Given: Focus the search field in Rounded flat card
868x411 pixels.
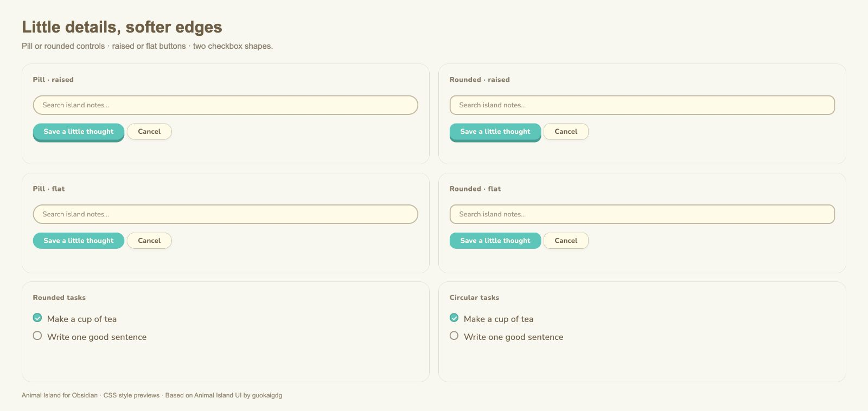Looking at the screenshot, I should tap(642, 214).
